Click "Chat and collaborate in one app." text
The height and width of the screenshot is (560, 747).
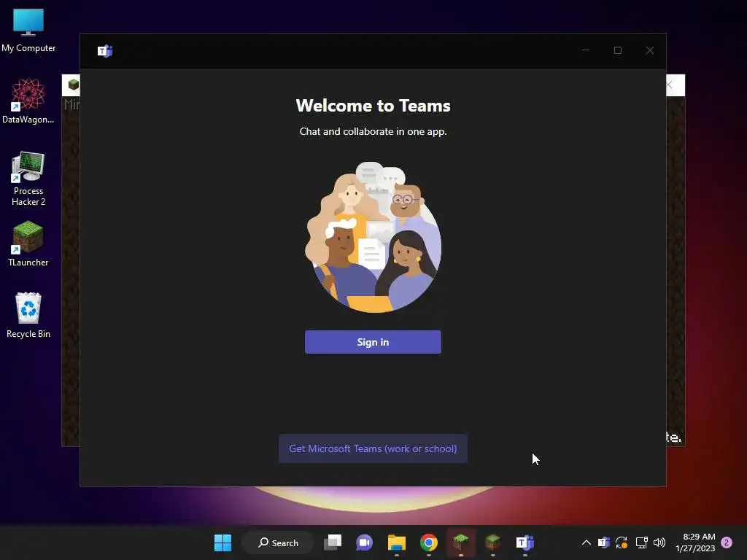[x=373, y=131]
